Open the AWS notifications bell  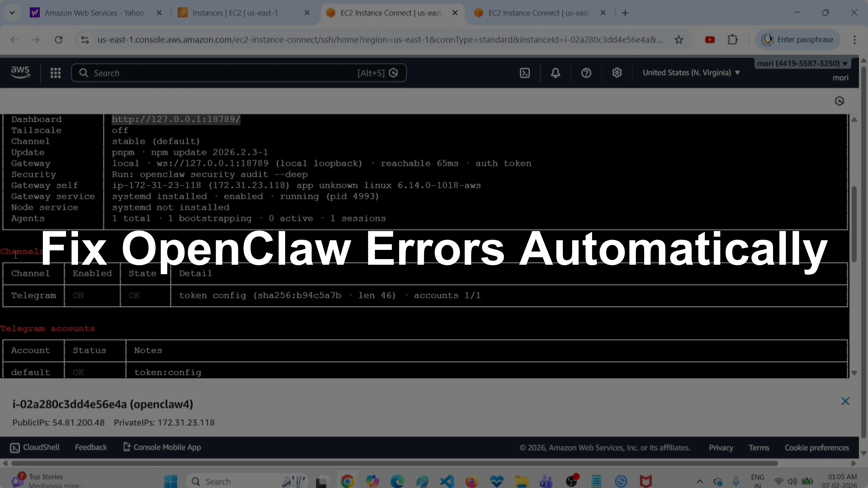pos(556,73)
